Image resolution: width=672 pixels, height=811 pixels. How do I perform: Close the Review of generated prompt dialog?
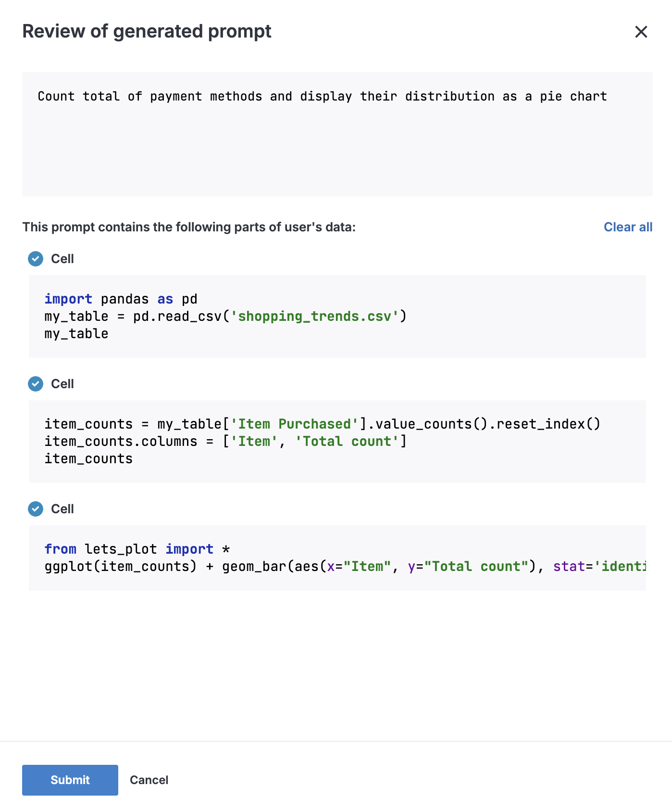pos(641,32)
